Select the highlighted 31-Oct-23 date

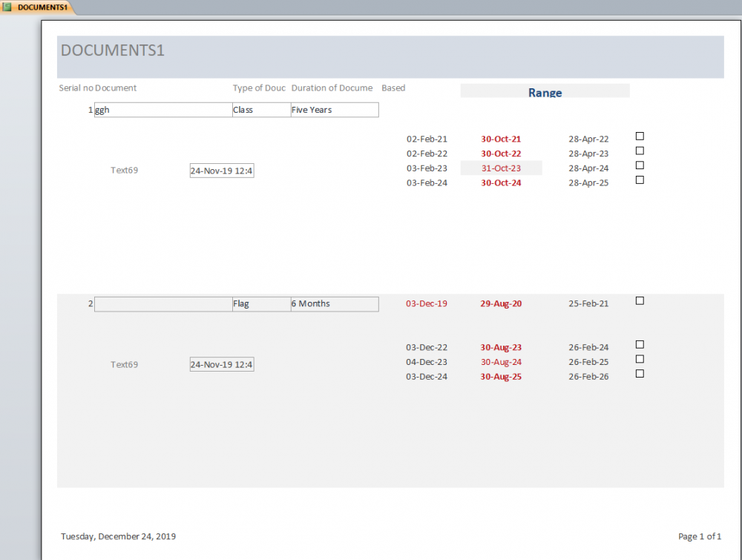pos(501,168)
